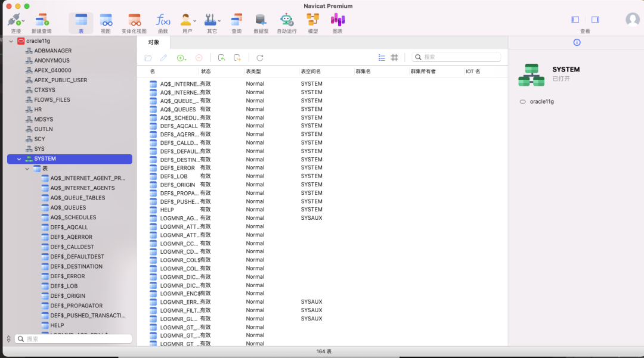Click the red delete table icon
The height and width of the screenshot is (358, 644).
click(x=199, y=58)
